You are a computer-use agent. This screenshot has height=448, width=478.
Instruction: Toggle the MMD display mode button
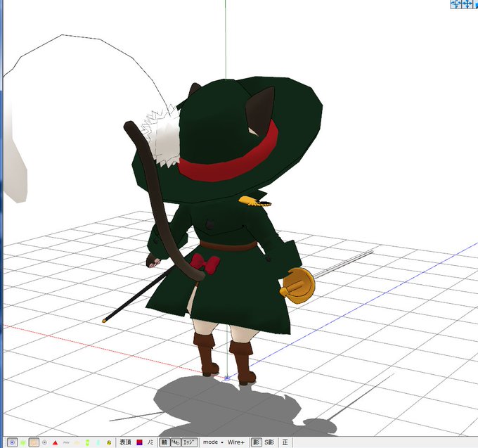[175, 442]
